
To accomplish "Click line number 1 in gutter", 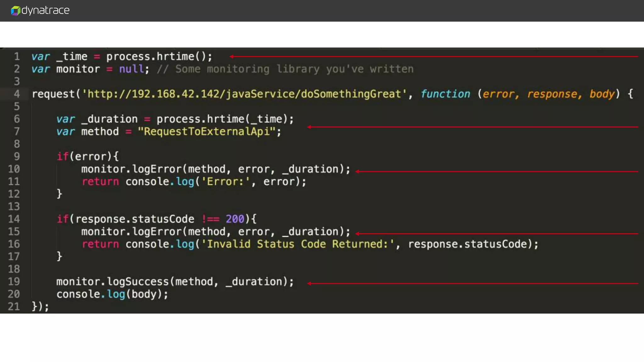I will click(17, 57).
